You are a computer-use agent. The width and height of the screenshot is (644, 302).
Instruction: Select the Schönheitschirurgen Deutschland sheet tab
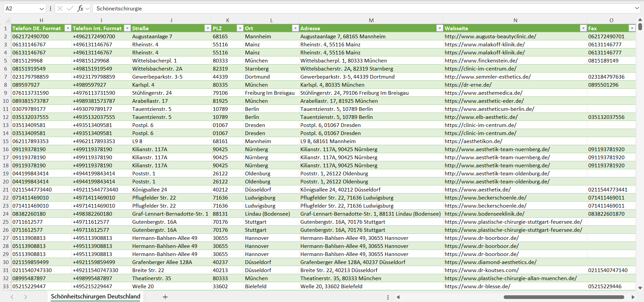96,296
